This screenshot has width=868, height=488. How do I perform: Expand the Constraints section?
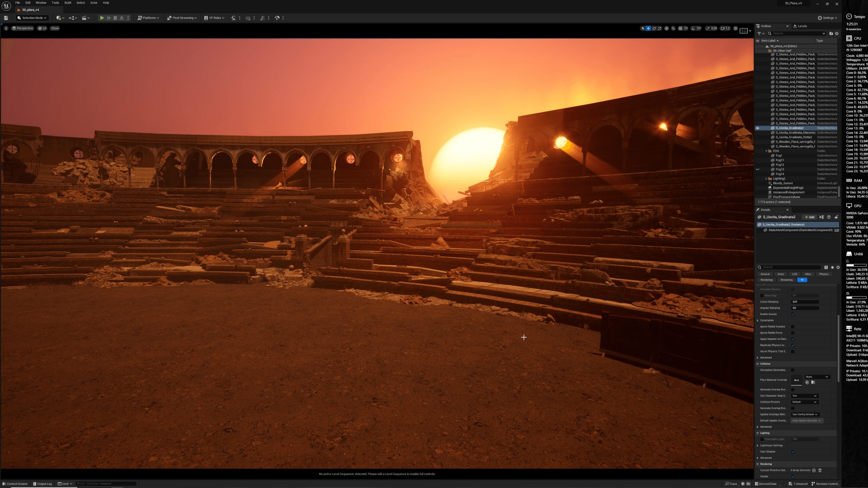(x=758, y=320)
